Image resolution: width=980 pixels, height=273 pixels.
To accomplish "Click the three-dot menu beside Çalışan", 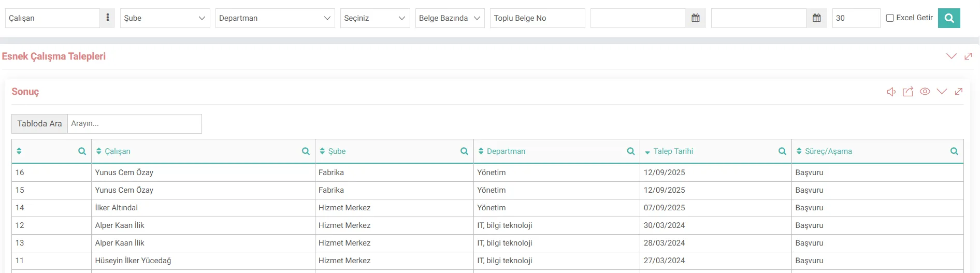I will click(x=107, y=18).
